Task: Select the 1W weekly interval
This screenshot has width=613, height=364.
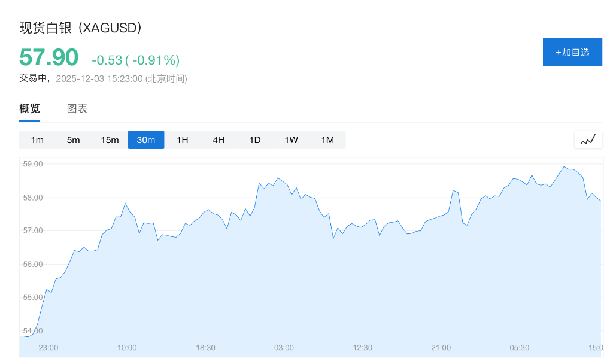Action: (x=291, y=140)
